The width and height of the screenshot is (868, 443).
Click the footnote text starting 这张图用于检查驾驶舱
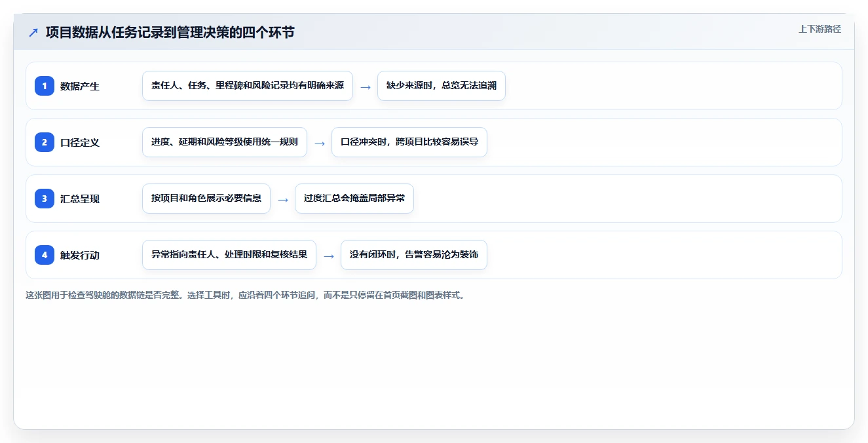coord(245,295)
